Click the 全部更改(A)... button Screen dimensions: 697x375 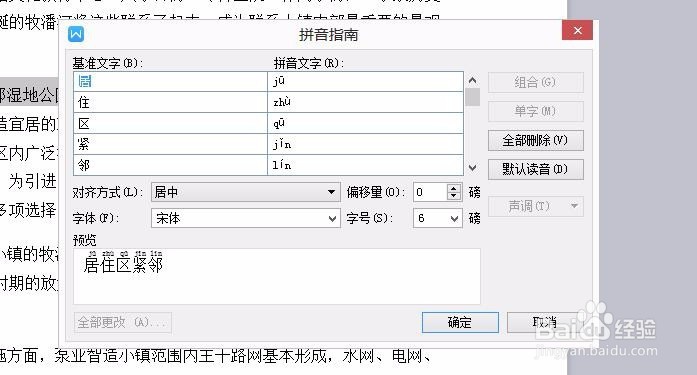click(x=123, y=323)
